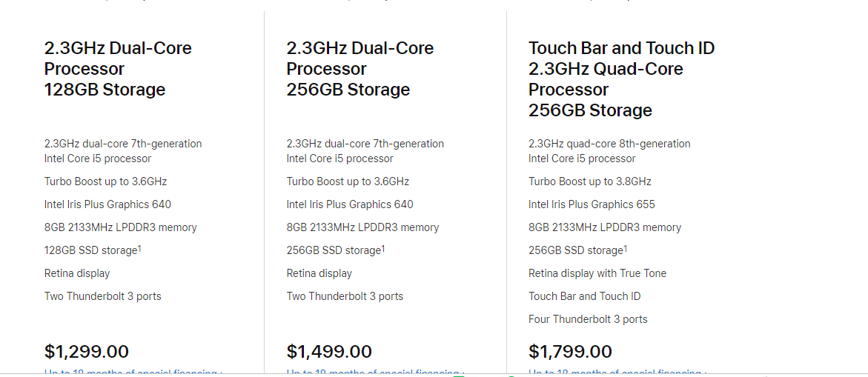Click the $1,499.00 price

(329, 351)
